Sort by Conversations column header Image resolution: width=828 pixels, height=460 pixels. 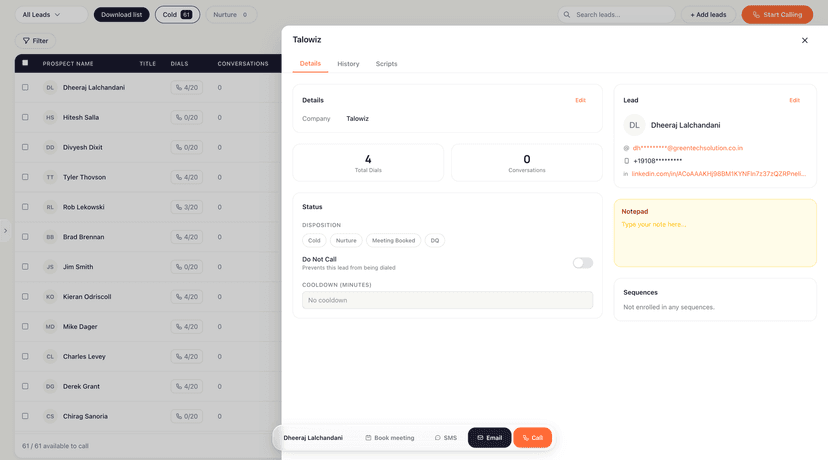[243, 64]
